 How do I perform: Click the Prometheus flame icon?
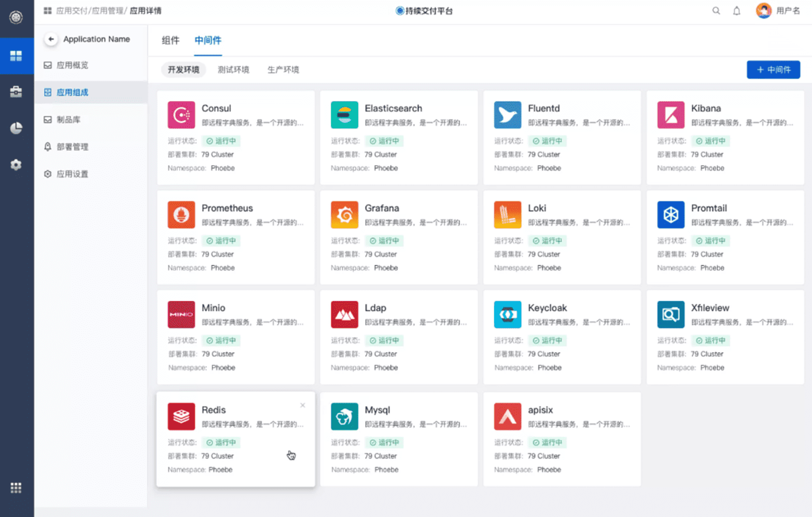tap(181, 215)
